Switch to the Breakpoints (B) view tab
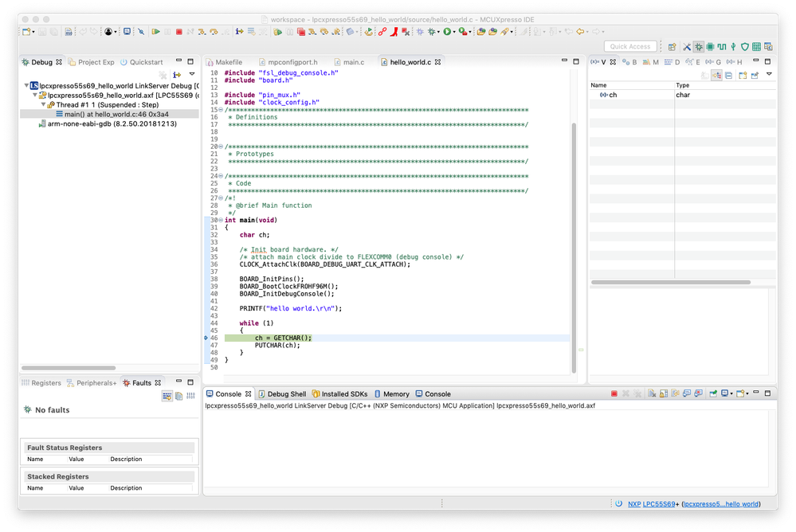This screenshot has height=532, width=796. (x=629, y=62)
